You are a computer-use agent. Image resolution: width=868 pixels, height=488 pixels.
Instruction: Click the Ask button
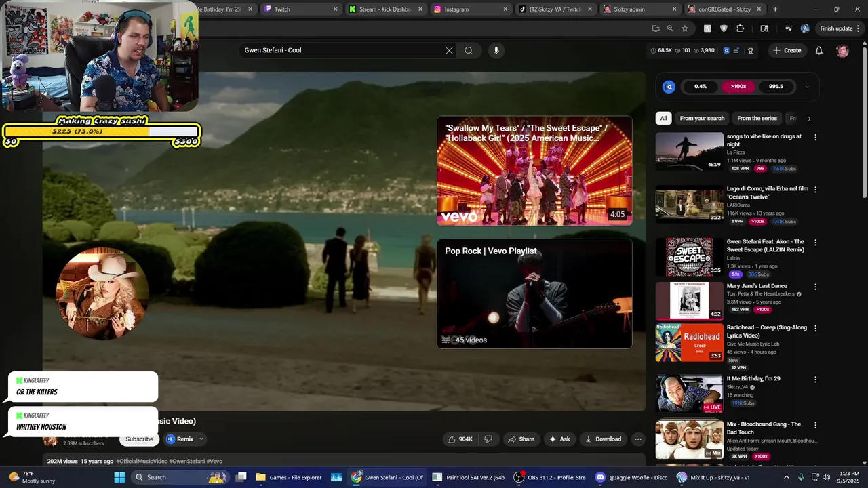[x=559, y=439]
